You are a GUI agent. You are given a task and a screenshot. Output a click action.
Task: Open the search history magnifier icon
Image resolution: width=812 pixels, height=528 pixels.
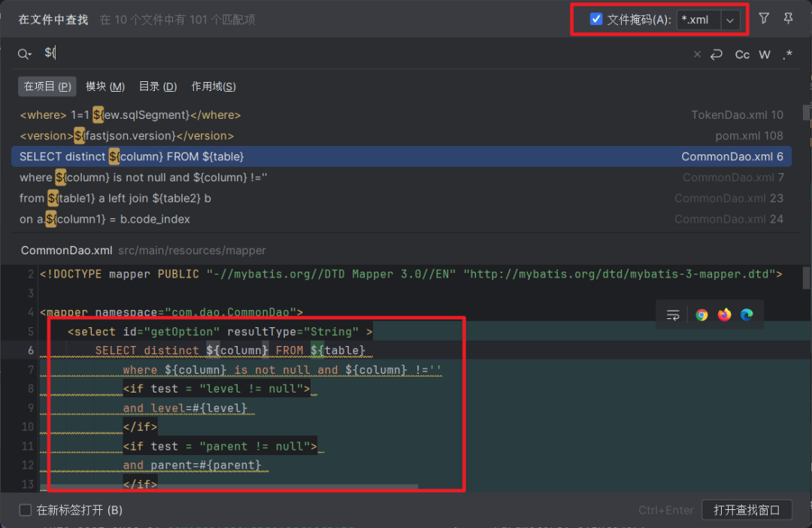pyautogui.click(x=24, y=54)
